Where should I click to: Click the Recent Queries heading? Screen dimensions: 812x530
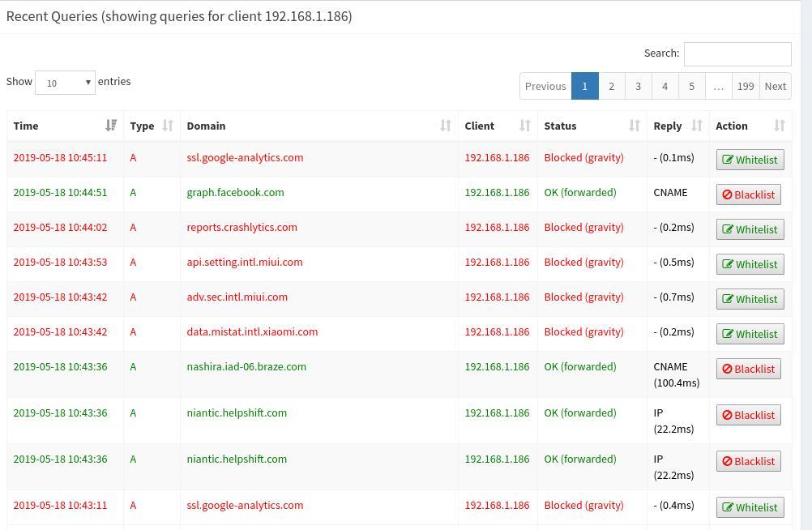(178, 16)
